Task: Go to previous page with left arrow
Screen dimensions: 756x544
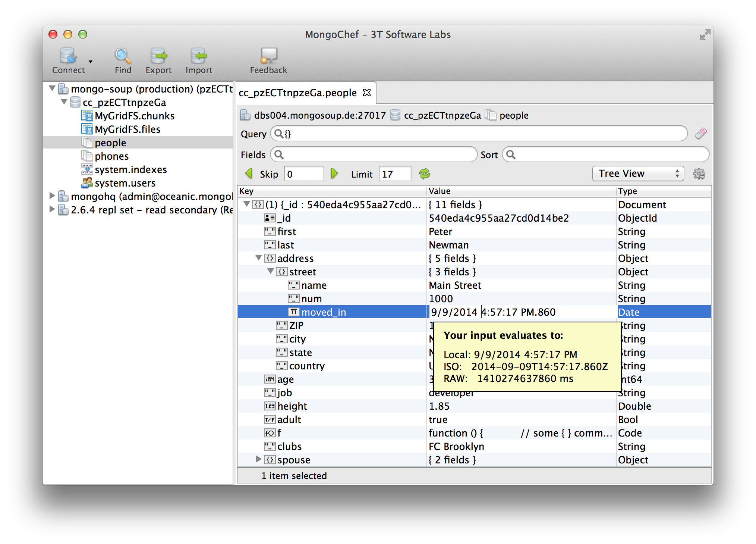Action: click(x=249, y=173)
